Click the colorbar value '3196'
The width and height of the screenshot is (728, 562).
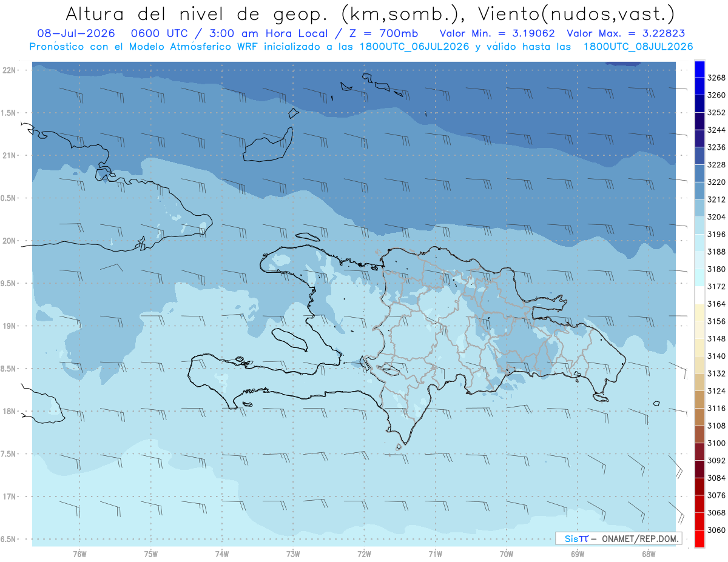point(716,234)
